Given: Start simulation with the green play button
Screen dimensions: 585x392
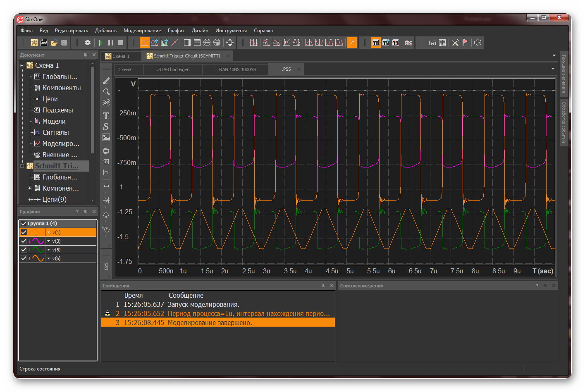Looking at the screenshot, I should [x=101, y=43].
